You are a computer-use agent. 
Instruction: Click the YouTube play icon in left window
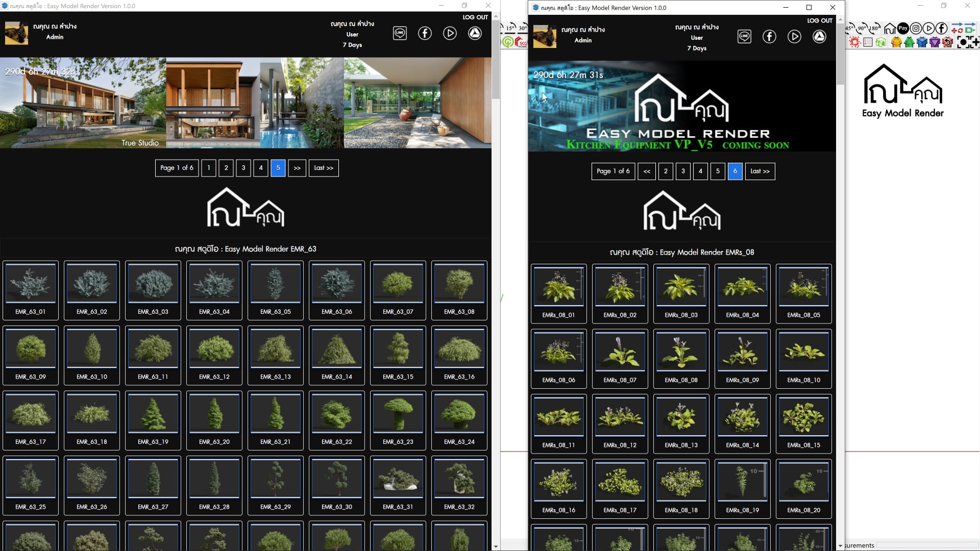click(x=450, y=33)
